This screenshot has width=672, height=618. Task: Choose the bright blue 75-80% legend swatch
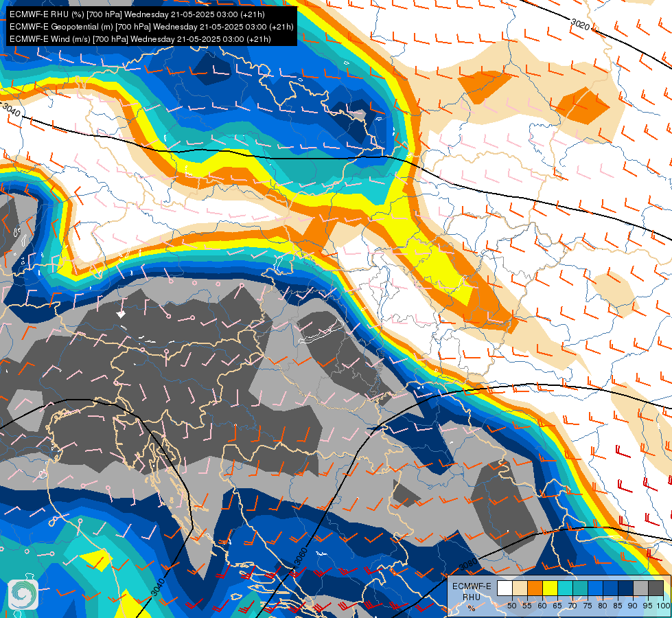(x=595, y=588)
